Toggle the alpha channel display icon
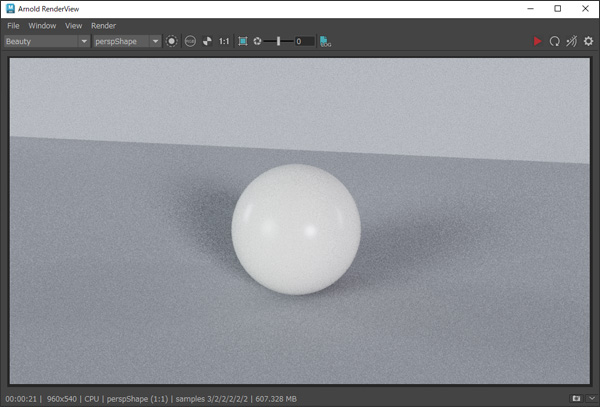 pyautogui.click(x=206, y=41)
